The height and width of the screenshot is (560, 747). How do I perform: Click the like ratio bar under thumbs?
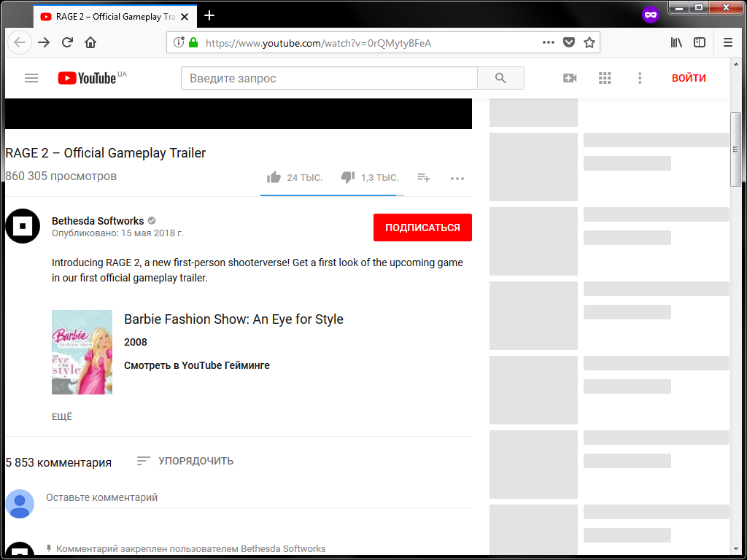click(x=332, y=195)
